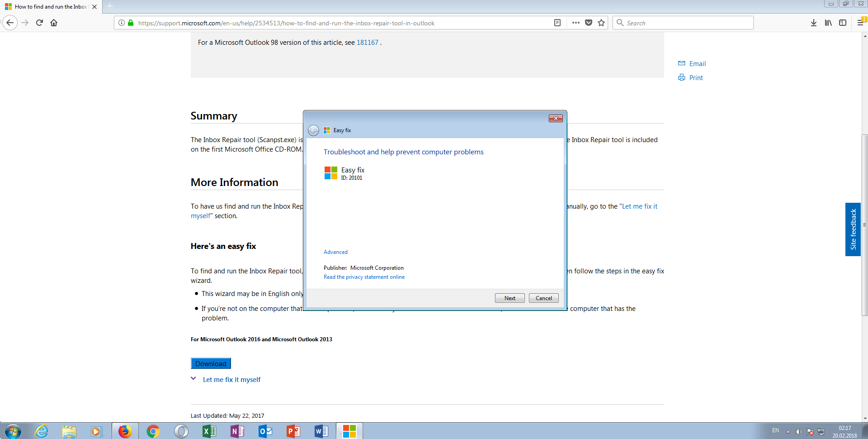Open PowerPoint from taskbar
This screenshot has height=439, width=868.
click(293, 431)
